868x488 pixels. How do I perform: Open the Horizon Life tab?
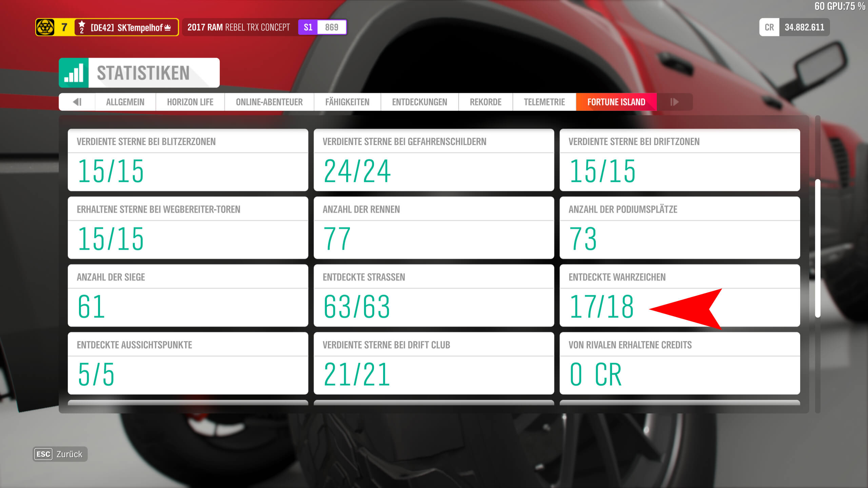tap(190, 102)
